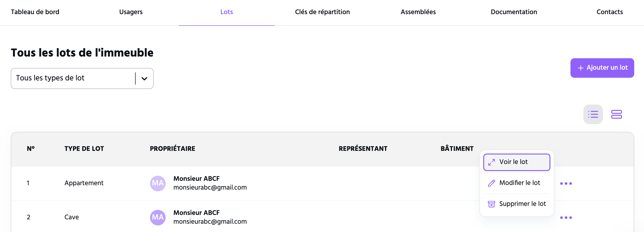Open the Assemblées tab
The height and width of the screenshot is (232, 644).
click(x=418, y=12)
